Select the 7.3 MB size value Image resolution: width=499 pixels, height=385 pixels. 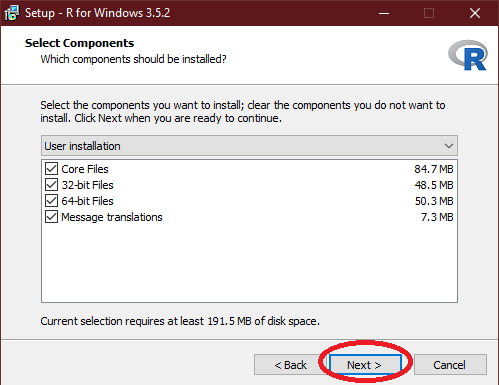437,217
